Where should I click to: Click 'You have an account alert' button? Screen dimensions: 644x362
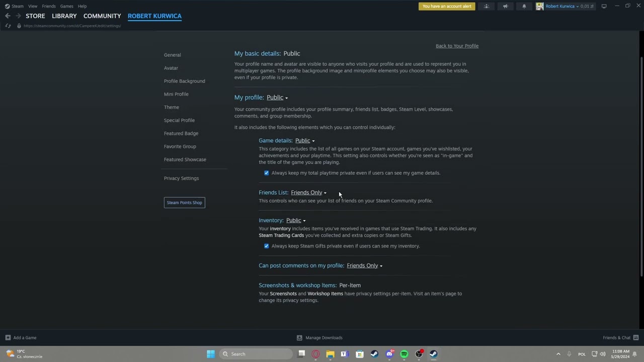[x=447, y=6]
